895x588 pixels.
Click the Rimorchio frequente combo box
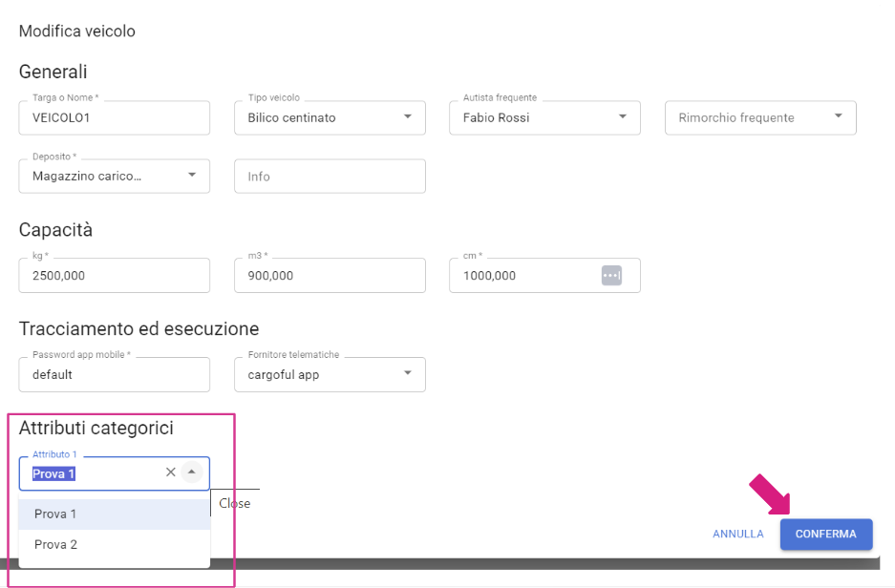(x=760, y=118)
